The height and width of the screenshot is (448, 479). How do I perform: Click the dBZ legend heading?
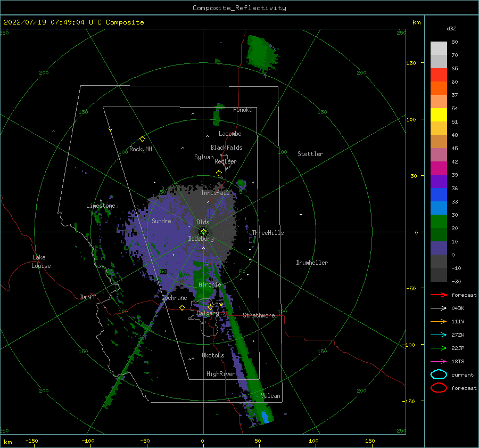pyautogui.click(x=451, y=28)
